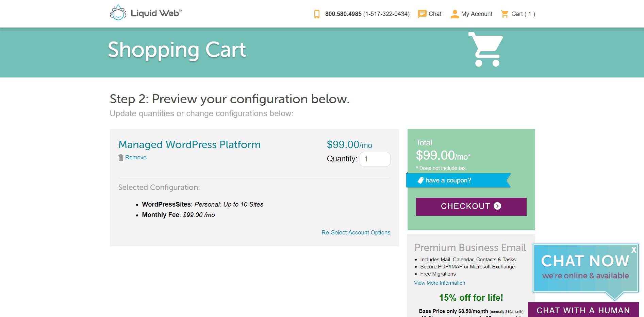This screenshot has width=644, height=317.
Task: Click the large white shopping cart graphic
Action: [x=485, y=50]
